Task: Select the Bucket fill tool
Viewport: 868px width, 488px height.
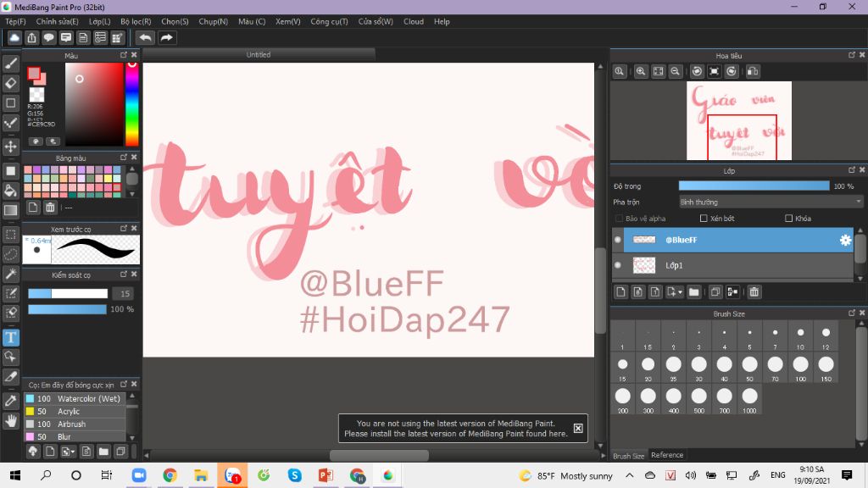Action: coord(10,191)
